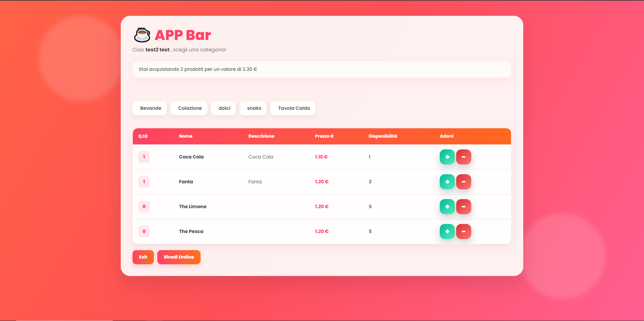Click the Fanta quantity badge

click(144, 182)
